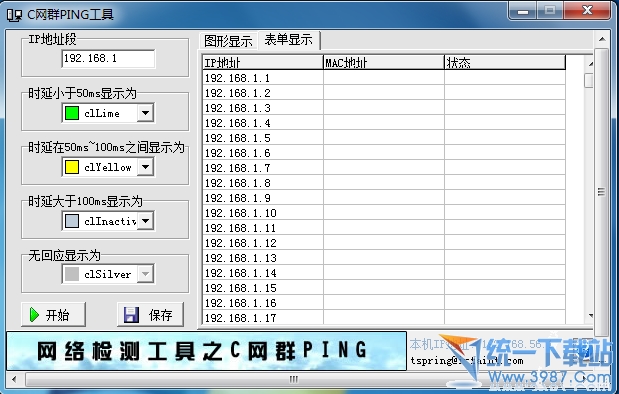Click the table's inner scroll down arrow
Viewport: 619px width, 394px height.
[x=590, y=315]
